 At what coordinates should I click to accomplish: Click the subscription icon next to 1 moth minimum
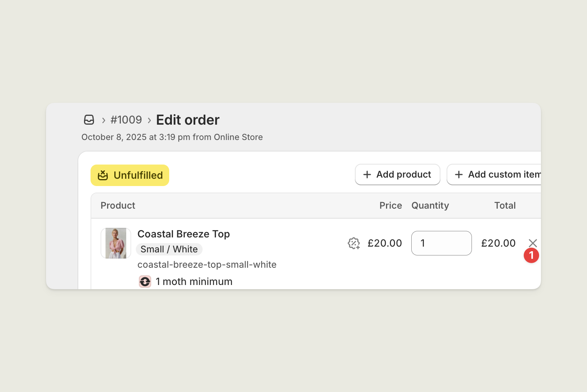pyautogui.click(x=145, y=282)
